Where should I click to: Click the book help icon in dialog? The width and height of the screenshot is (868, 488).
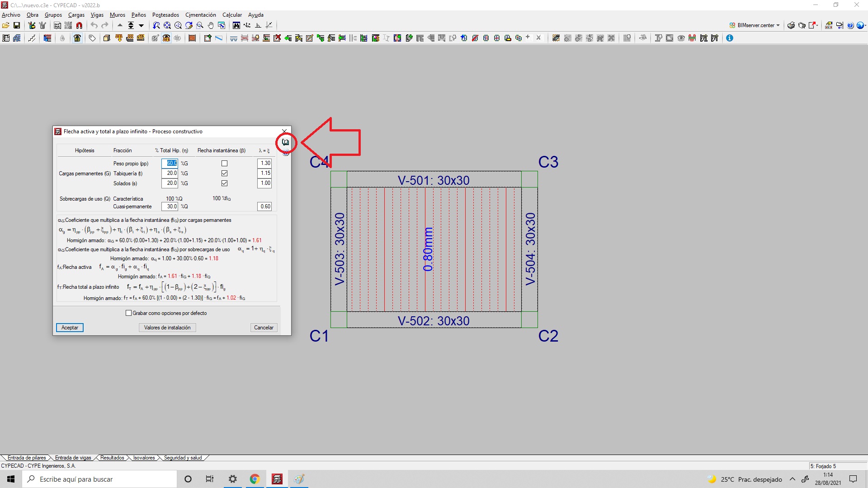point(286,142)
